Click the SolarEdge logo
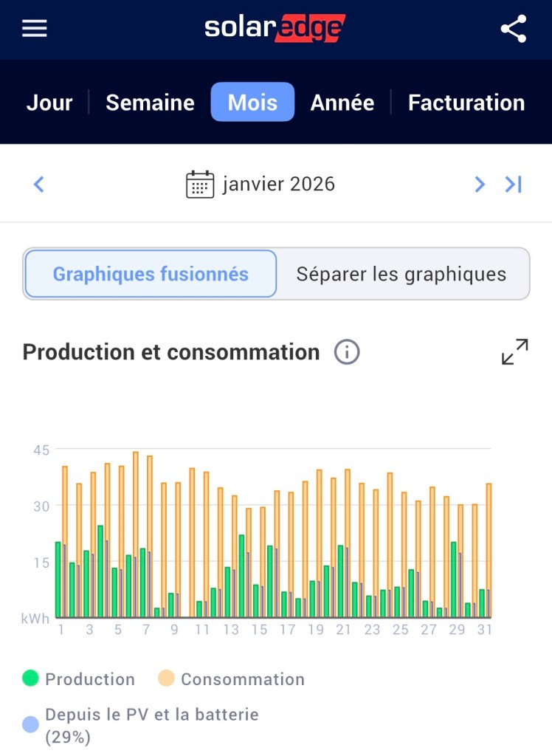552x756 pixels. click(x=275, y=29)
